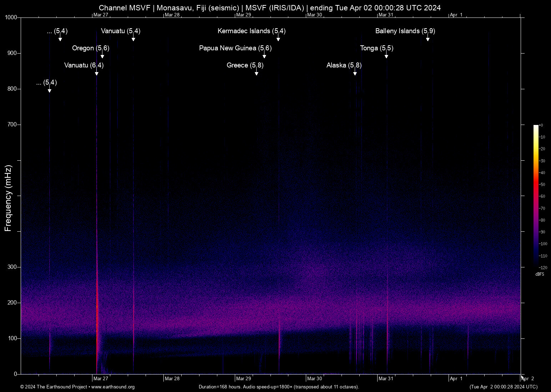Click the Mar 29 date on the bottom axis
This screenshot has width=551, height=392.
(x=243, y=378)
